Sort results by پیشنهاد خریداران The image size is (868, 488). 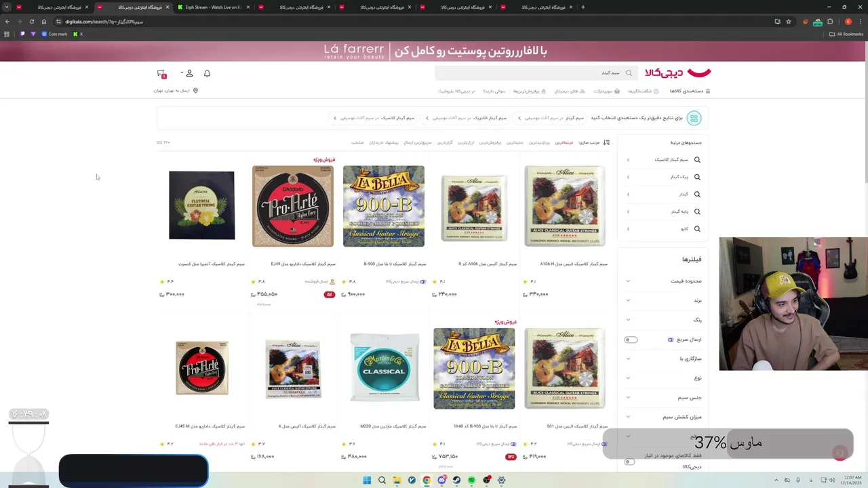[384, 142]
